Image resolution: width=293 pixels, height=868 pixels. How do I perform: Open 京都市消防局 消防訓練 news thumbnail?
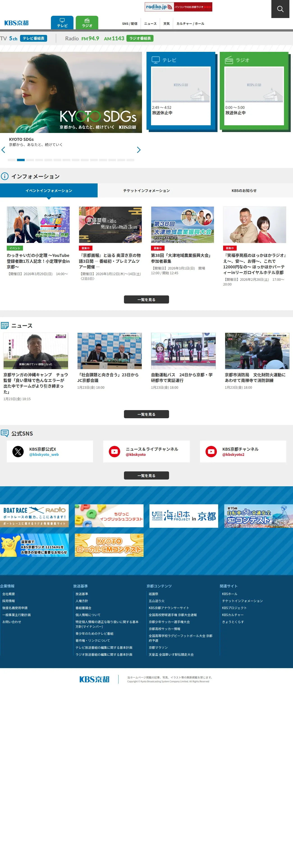tap(257, 351)
